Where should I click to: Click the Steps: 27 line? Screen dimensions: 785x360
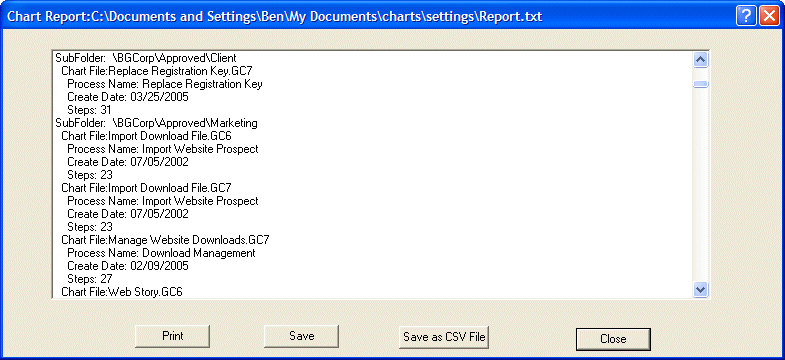pyautogui.click(x=90, y=279)
